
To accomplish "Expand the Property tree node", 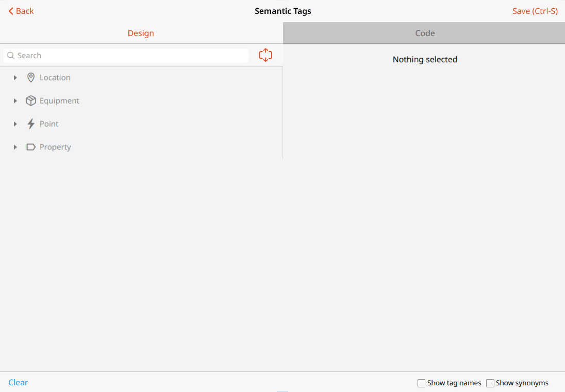I will 15,147.
